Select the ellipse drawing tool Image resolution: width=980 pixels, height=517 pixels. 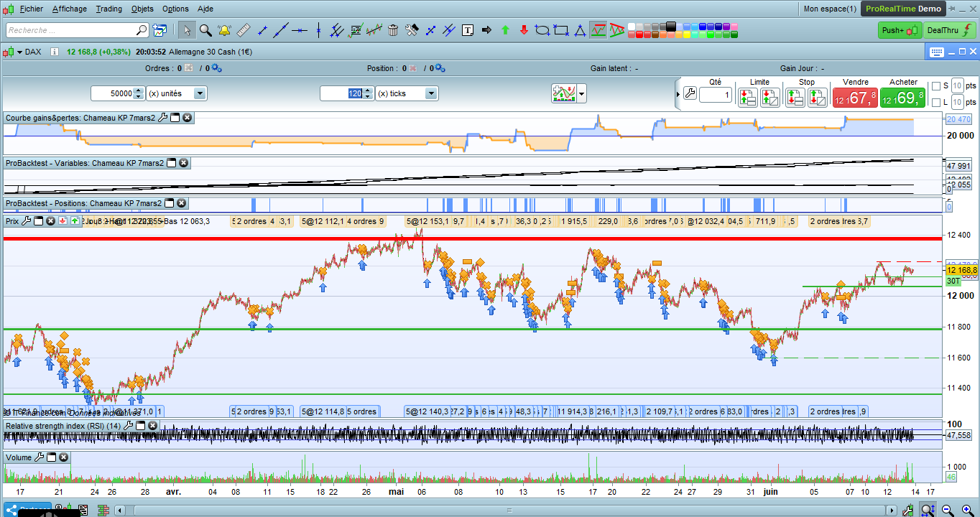542,30
